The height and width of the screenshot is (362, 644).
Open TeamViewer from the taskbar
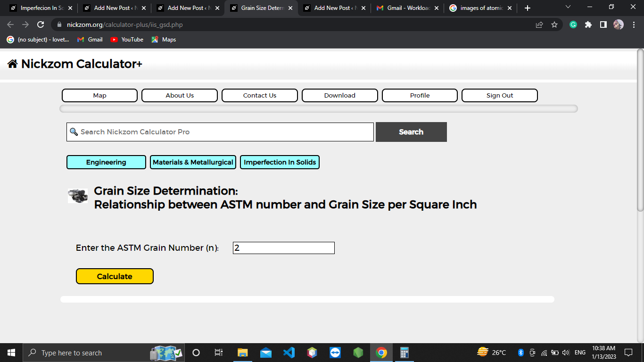335,353
